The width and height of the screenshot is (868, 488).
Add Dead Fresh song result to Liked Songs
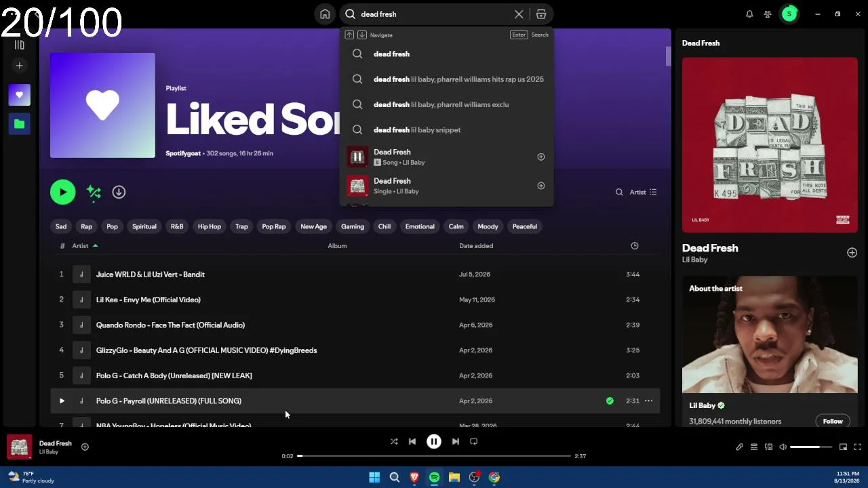[541, 157]
